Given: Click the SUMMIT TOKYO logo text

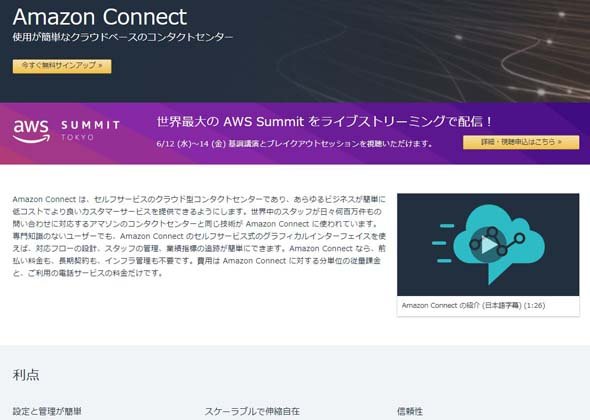Looking at the screenshot, I should 90,130.
